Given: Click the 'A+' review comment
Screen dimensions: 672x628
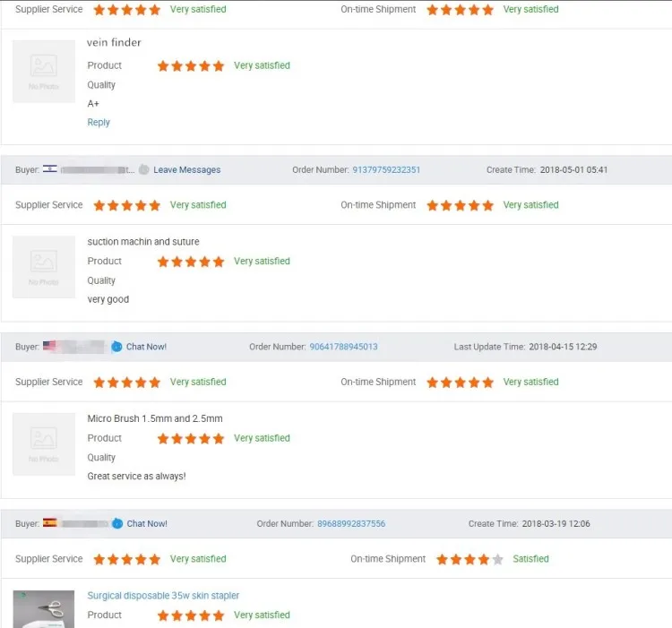Looking at the screenshot, I should click(93, 104).
